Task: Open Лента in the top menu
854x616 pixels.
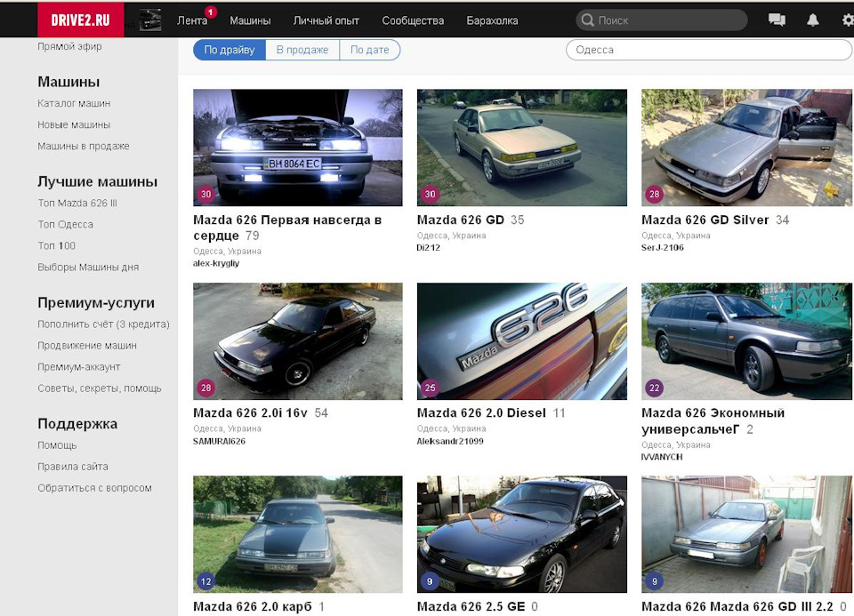Action: (x=192, y=20)
